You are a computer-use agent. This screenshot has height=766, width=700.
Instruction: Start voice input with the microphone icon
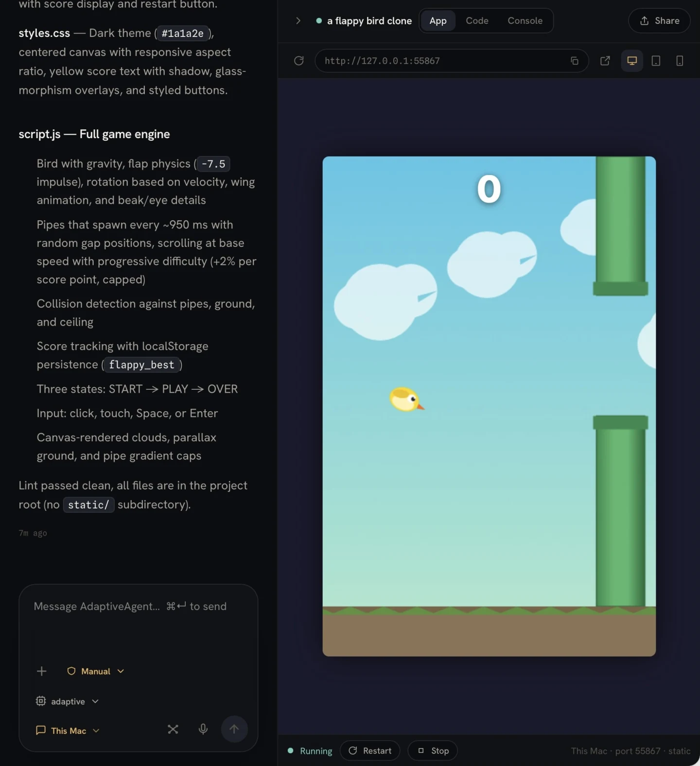(x=203, y=729)
